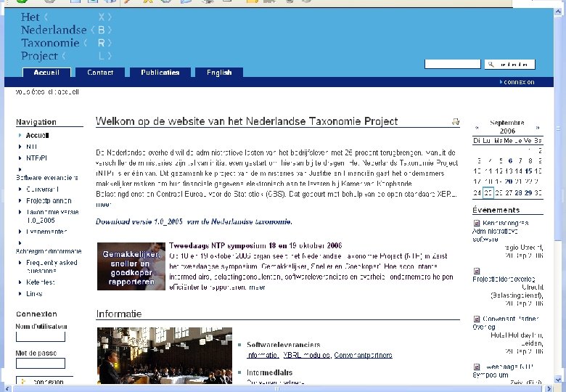Go to previous month in calendar
The height and width of the screenshot is (392, 566).
click(477, 128)
